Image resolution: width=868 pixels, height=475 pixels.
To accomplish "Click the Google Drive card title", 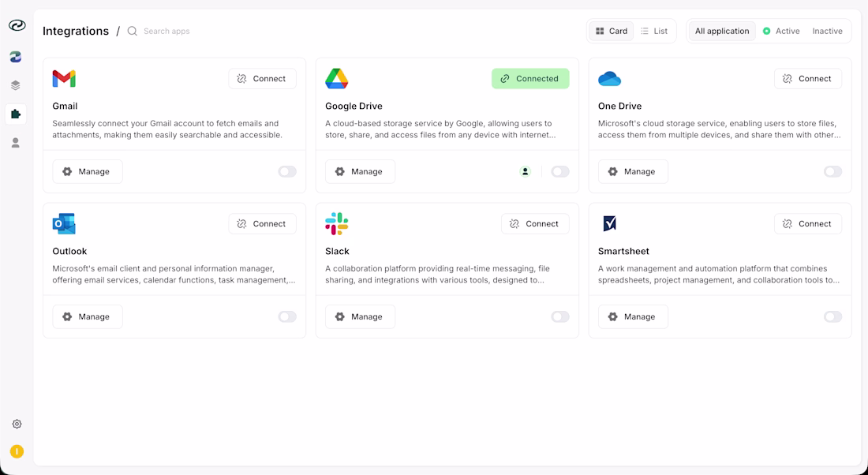I will coord(354,106).
